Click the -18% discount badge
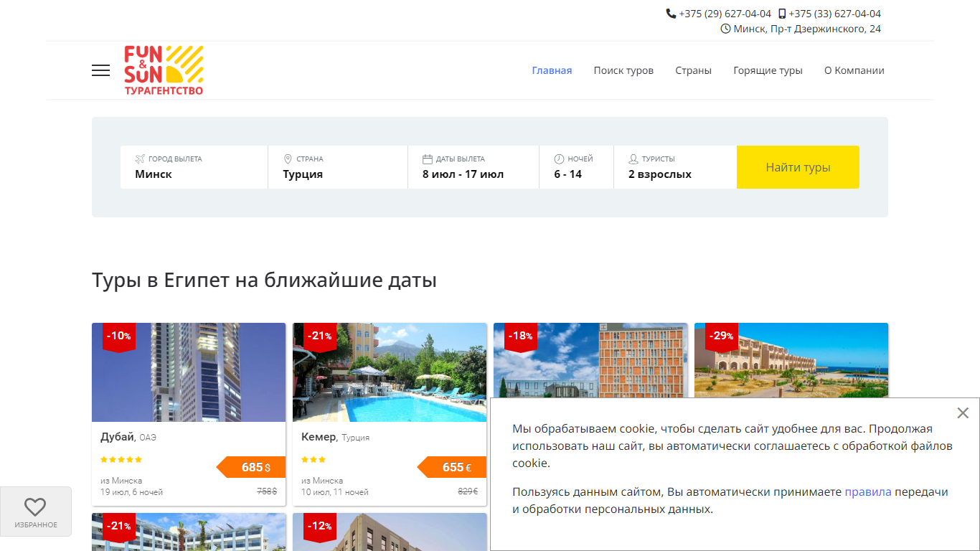This screenshot has height=551, width=980. click(521, 336)
